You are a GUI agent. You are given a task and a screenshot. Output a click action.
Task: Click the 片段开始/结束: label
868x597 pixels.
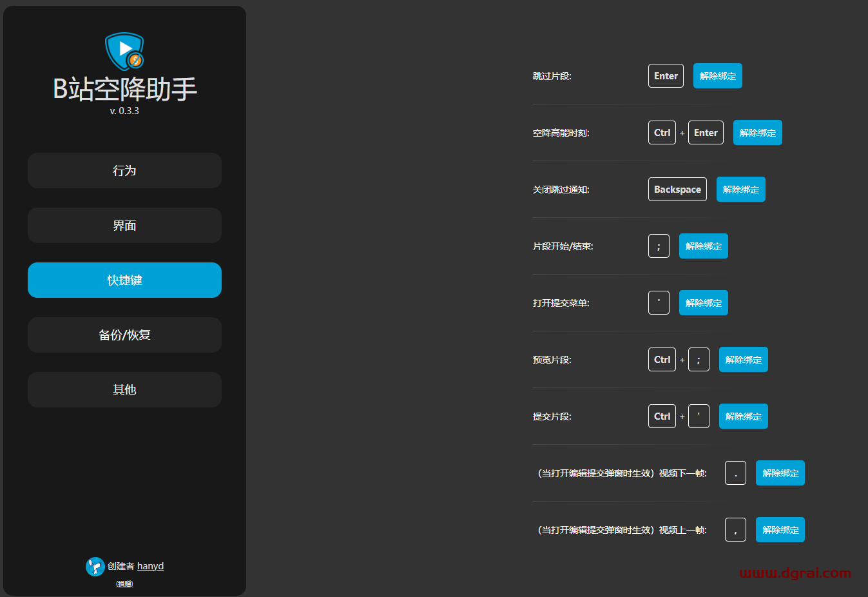coord(563,246)
